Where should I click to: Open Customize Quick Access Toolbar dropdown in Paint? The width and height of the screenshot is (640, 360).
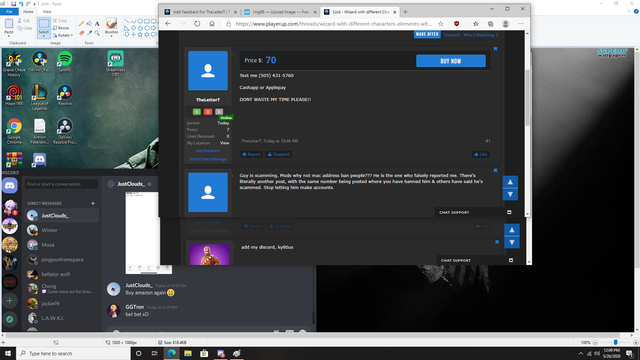[x=34, y=4]
